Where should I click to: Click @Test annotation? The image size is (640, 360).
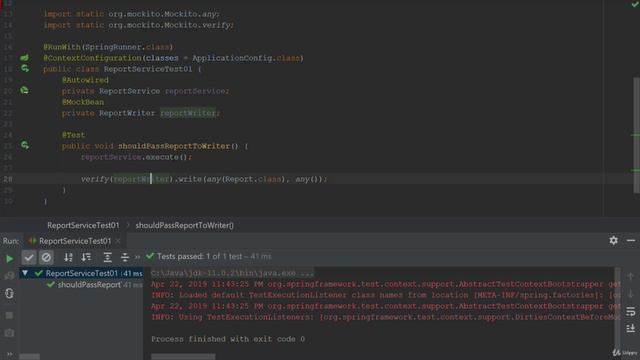73,135
